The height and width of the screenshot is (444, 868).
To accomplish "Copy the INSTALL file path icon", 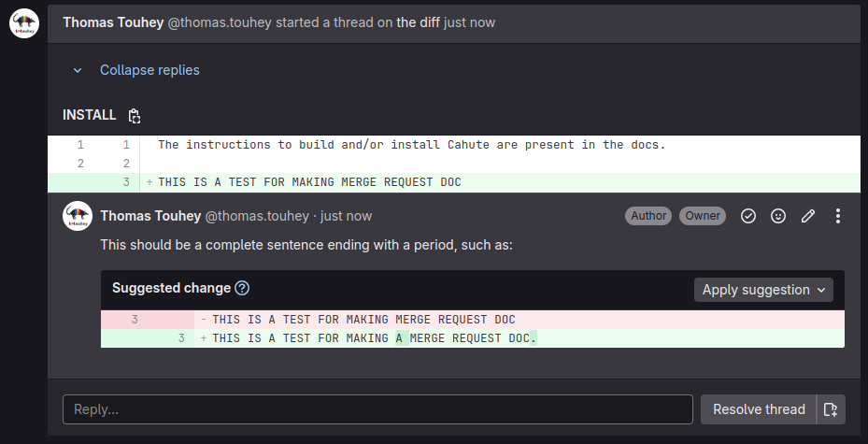I will 135,116.
